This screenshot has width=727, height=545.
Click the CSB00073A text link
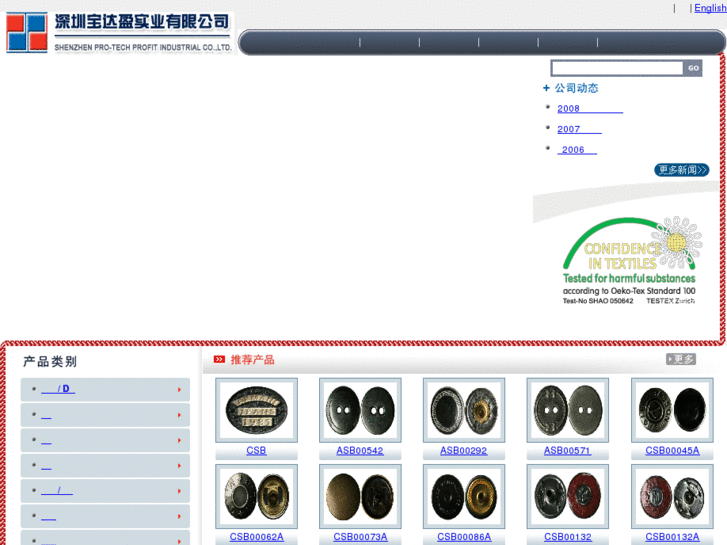(x=360, y=537)
